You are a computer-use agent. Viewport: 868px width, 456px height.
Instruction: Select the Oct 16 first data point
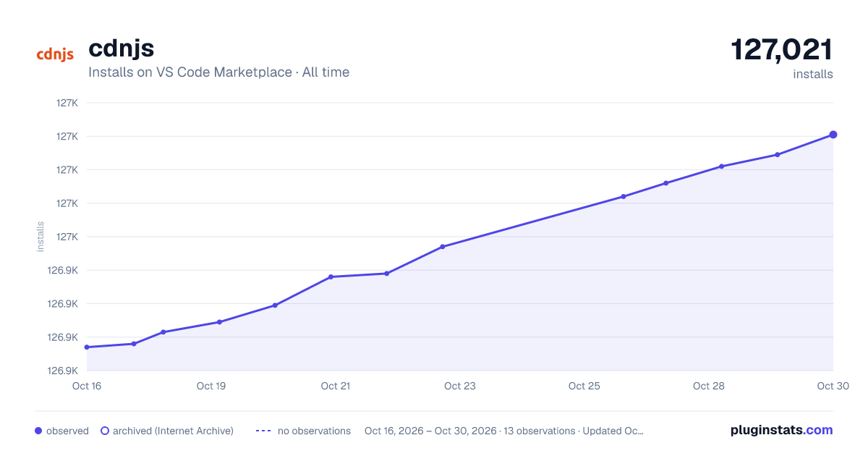point(87,347)
